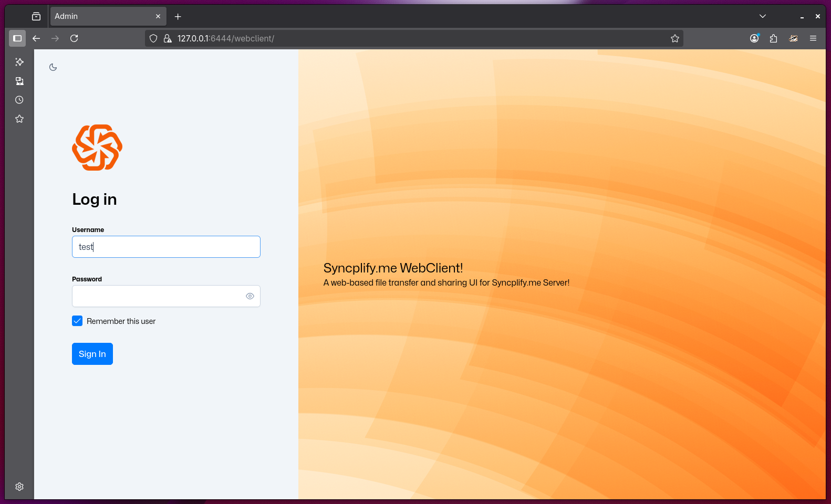
Task: Show password with eye icon
Action: (250, 296)
